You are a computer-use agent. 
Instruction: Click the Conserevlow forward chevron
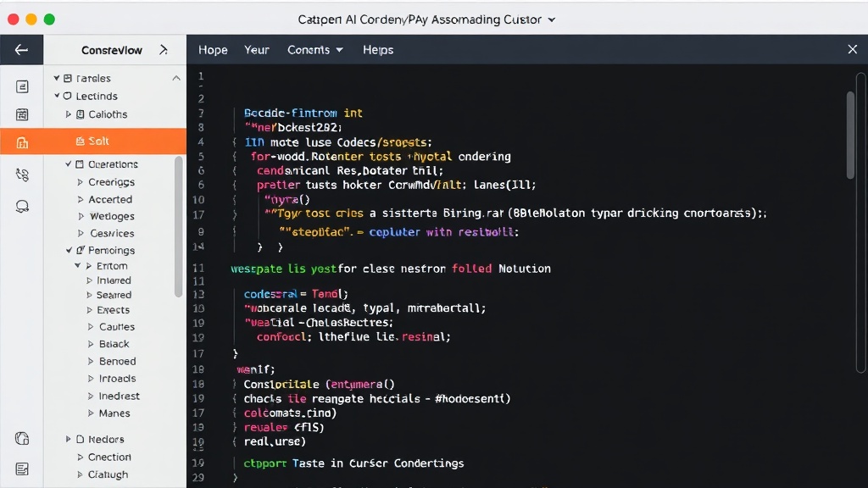[x=164, y=50]
